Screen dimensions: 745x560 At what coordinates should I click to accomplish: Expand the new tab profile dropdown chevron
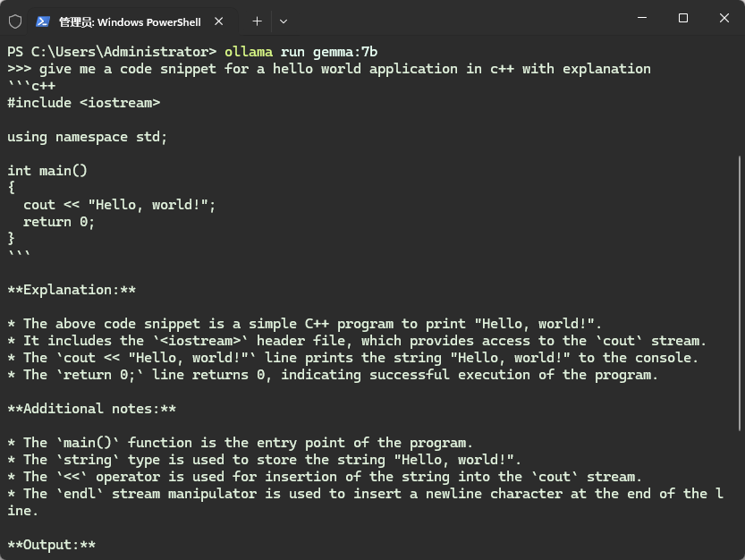tap(284, 21)
